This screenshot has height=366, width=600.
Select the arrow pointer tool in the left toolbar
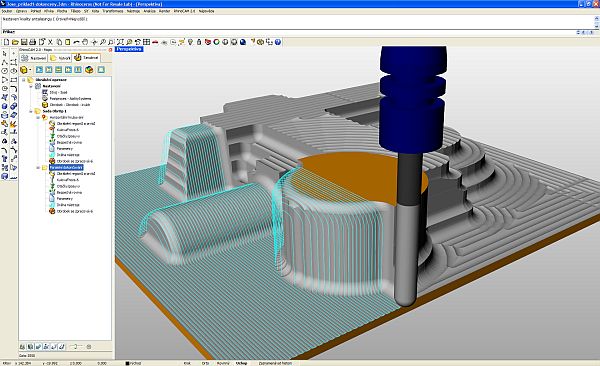tap(5, 54)
